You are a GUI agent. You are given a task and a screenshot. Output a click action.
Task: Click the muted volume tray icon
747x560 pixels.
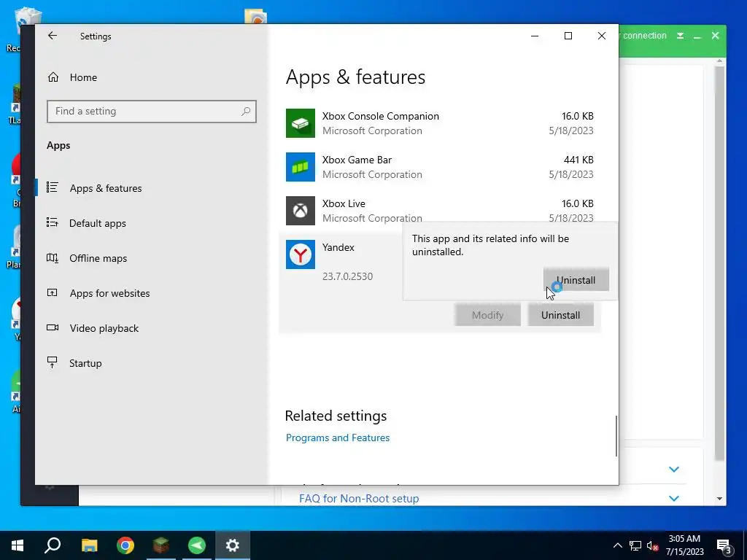coord(653,546)
